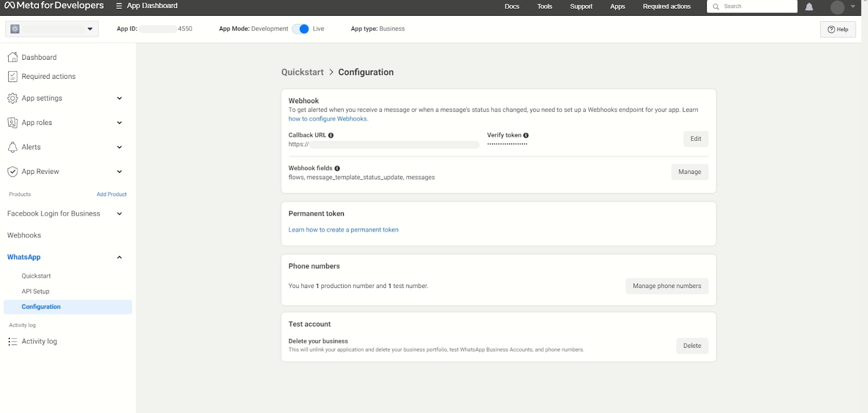The width and height of the screenshot is (868, 413).
Task: Click the Callback URL info icon
Action: pyautogui.click(x=331, y=135)
